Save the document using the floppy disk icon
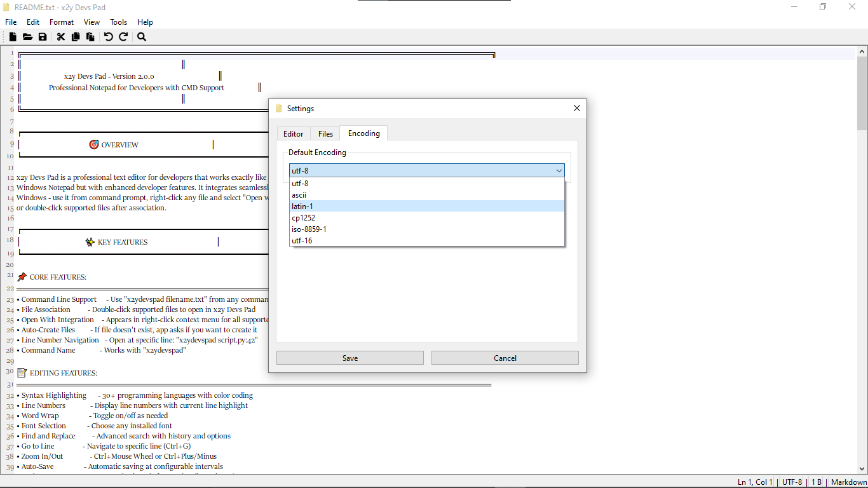The width and height of the screenshot is (868, 488). pos(43,37)
